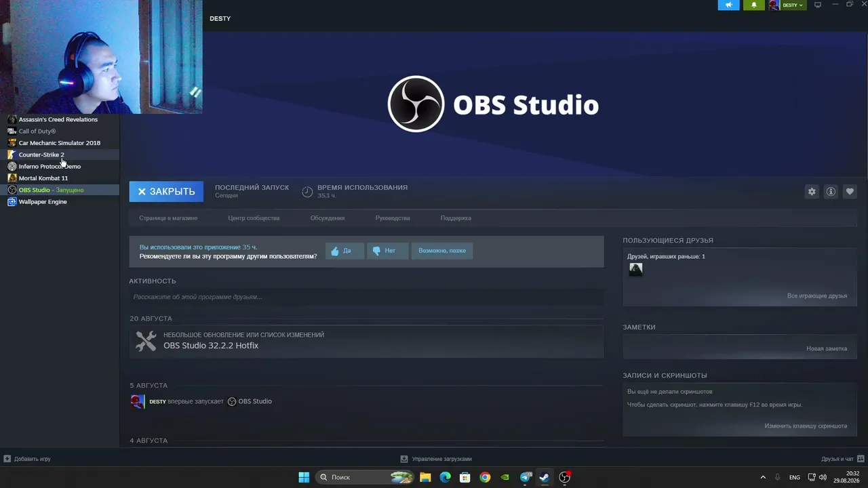This screenshot has height=488, width=868.
Task: Open the friend avatar under Друзей, игравших раньше
Action: pos(635,269)
